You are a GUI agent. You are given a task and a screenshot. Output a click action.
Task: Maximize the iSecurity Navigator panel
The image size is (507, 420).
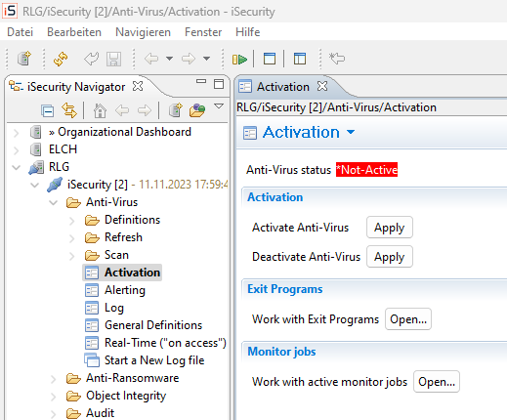(219, 84)
